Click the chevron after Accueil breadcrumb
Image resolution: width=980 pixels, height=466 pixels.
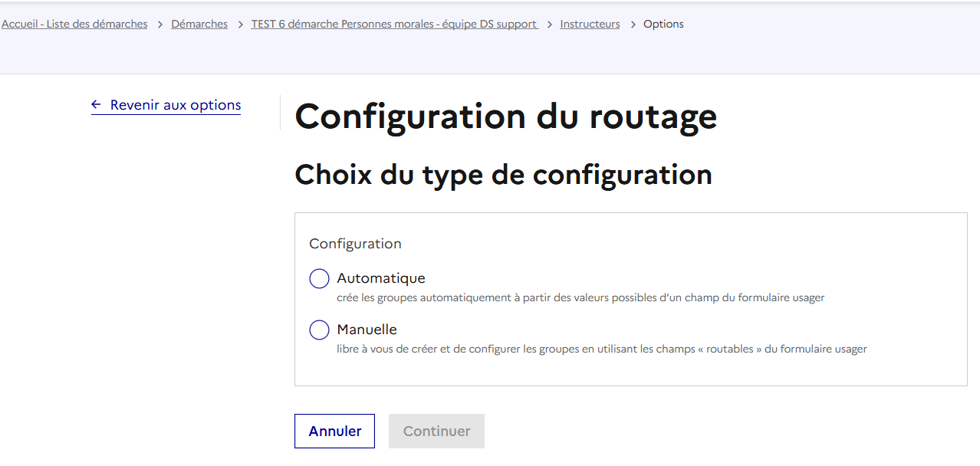[x=159, y=25]
